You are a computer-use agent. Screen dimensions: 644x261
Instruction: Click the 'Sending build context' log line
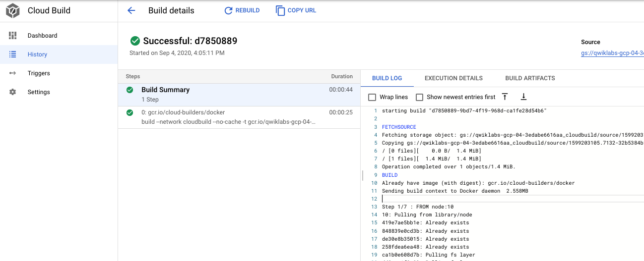(455, 191)
